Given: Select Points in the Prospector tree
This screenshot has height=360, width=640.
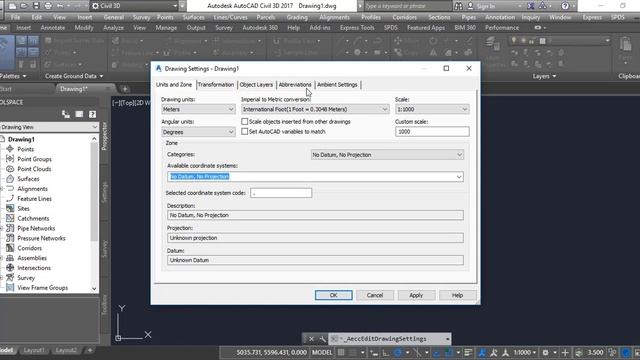Looking at the screenshot, I should tap(25, 149).
